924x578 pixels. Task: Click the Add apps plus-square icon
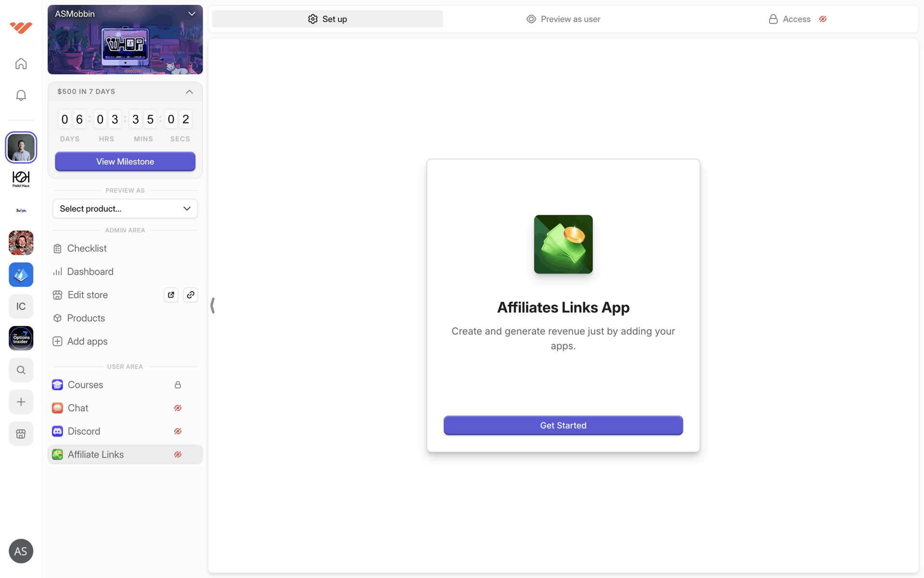pos(57,342)
